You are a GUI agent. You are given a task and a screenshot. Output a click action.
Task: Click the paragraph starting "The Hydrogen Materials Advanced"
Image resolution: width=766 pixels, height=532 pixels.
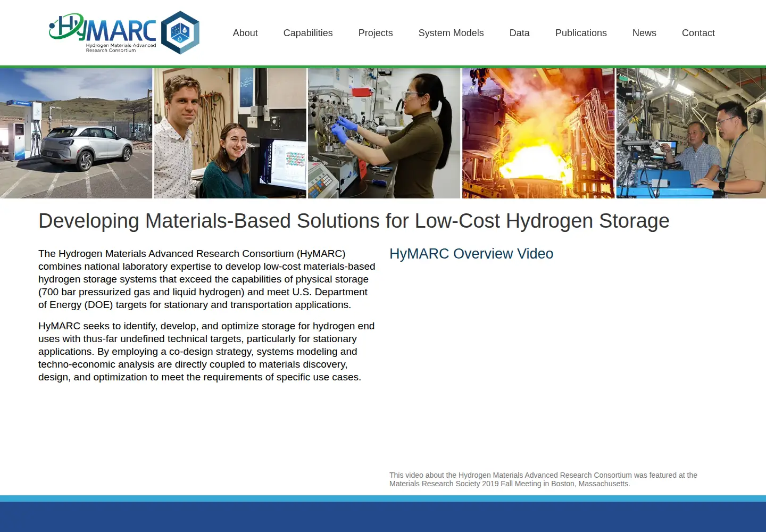[x=207, y=279]
